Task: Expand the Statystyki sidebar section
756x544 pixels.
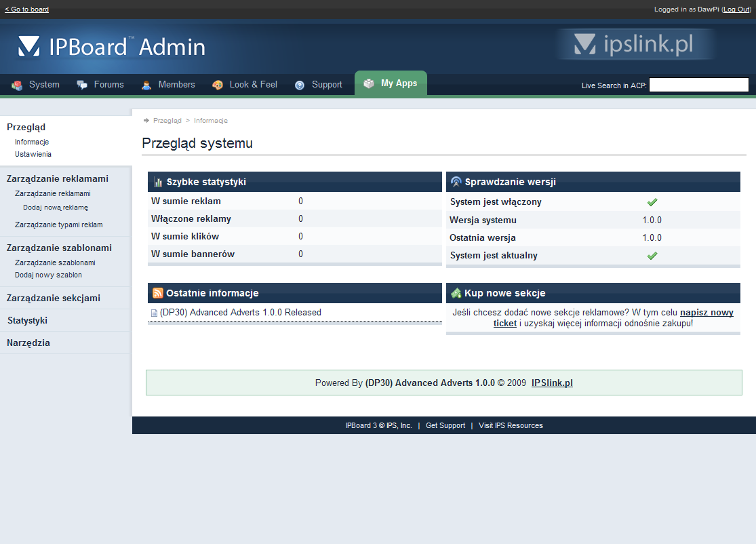Action: (27, 320)
